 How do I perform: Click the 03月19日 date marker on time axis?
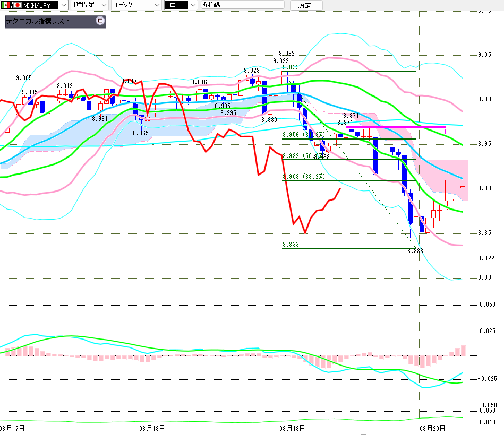tap(292, 428)
